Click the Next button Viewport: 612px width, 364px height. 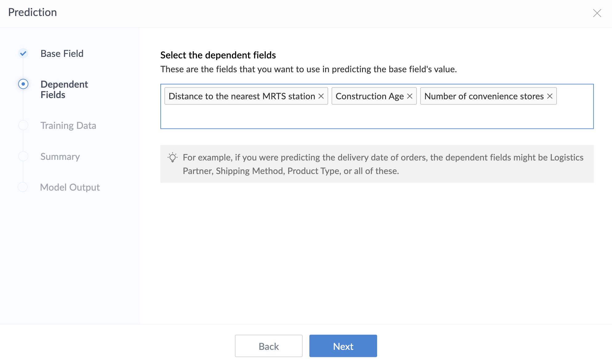(343, 346)
